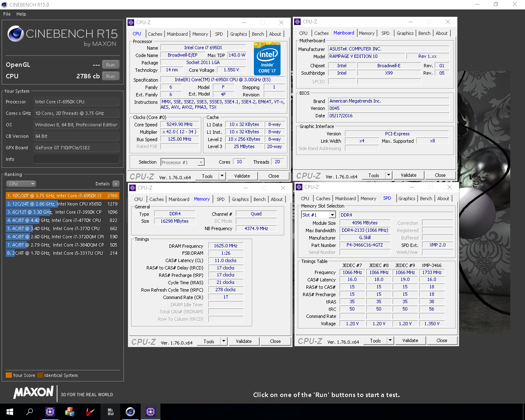Click title bar icon of CPU-Z CPU window
Image resolution: width=525 pixels, height=420 pixels.
[131, 23]
